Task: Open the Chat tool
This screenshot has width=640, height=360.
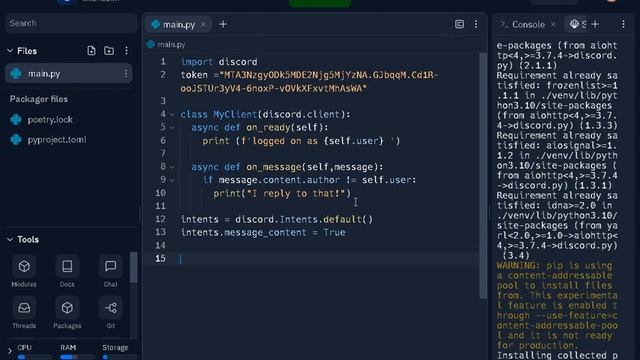Action: (110, 271)
